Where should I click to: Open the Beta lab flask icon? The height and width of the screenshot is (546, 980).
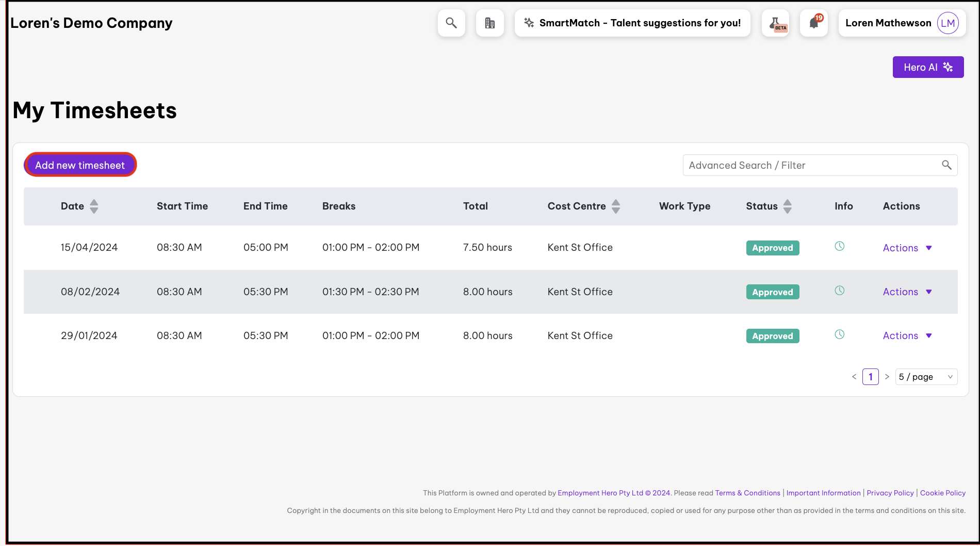(x=775, y=23)
